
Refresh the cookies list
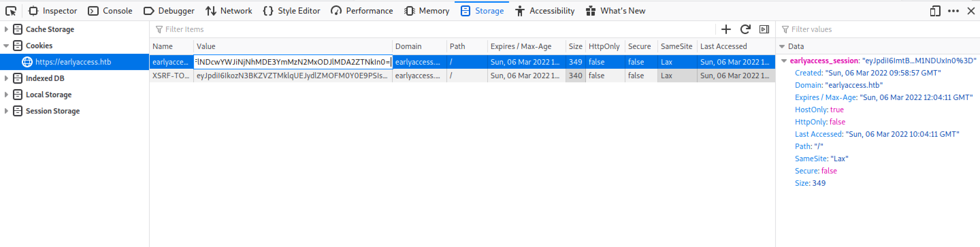(x=745, y=29)
